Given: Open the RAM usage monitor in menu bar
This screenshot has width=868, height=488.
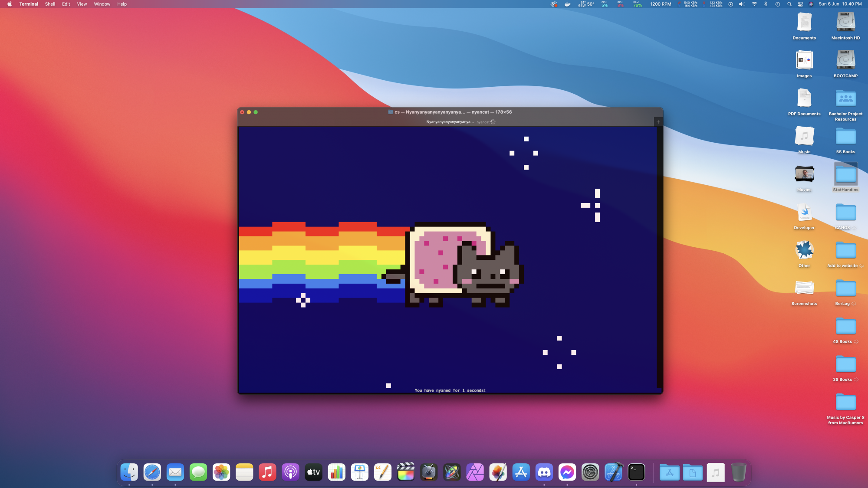Looking at the screenshot, I should tap(637, 4).
